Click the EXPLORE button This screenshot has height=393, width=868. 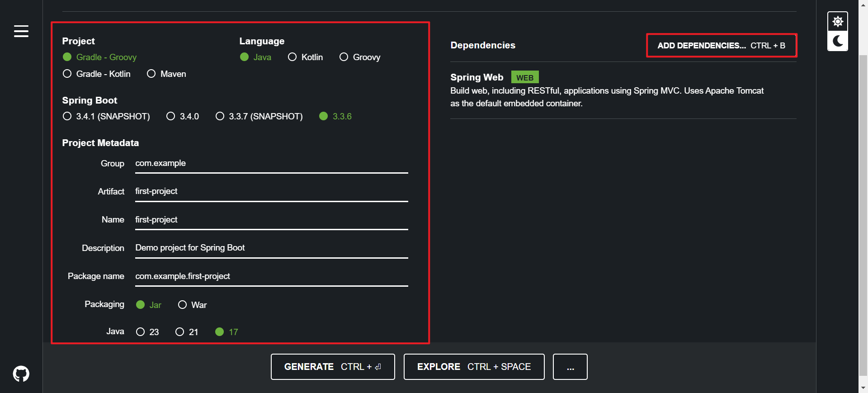[x=474, y=367]
